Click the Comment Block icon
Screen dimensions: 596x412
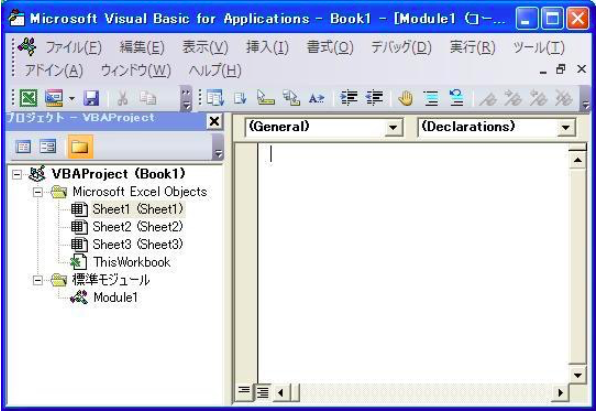431,98
